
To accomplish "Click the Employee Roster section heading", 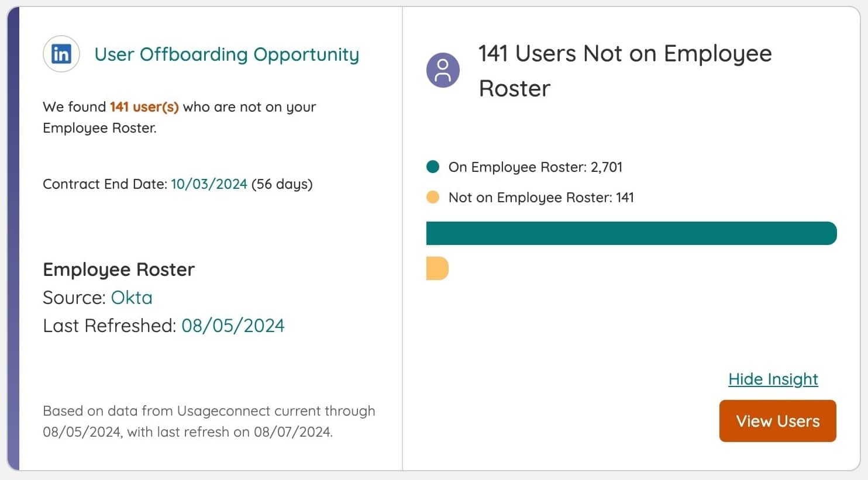I will pos(119,270).
